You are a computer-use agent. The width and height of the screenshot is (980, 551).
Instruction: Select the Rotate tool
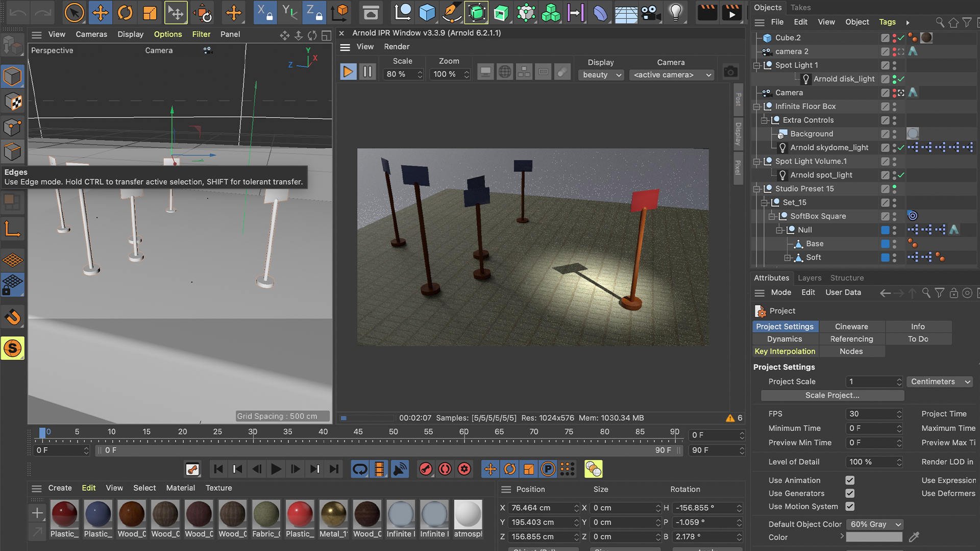125,13
